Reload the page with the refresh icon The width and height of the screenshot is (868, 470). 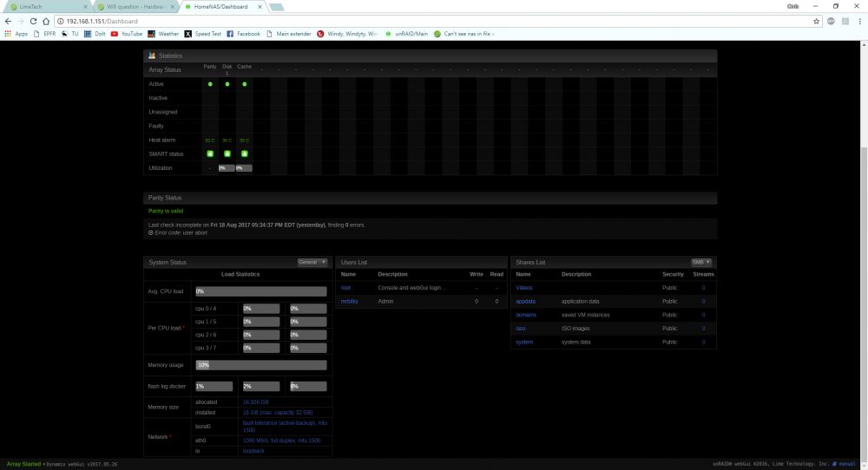(x=33, y=21)
